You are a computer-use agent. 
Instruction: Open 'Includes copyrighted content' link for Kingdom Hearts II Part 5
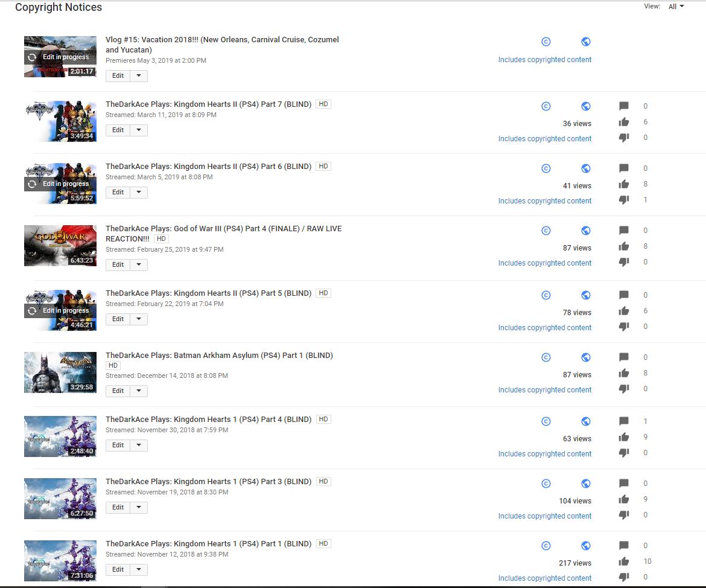click(545, 328)
